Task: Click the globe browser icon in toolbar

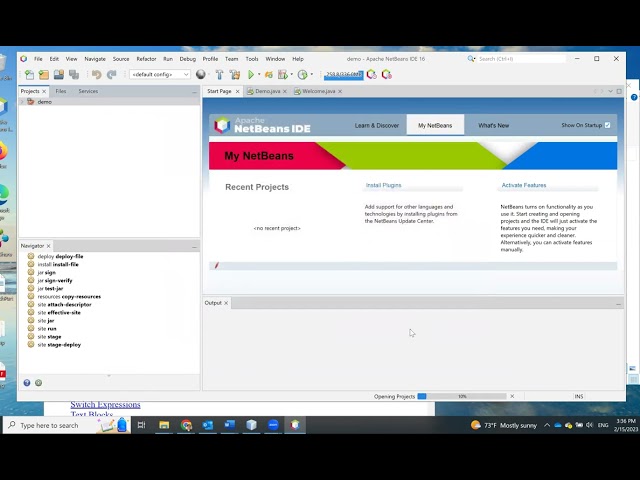Action: 200,74
